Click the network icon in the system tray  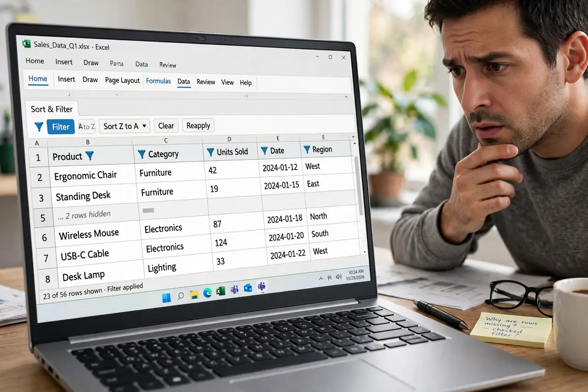coord(329,277)
